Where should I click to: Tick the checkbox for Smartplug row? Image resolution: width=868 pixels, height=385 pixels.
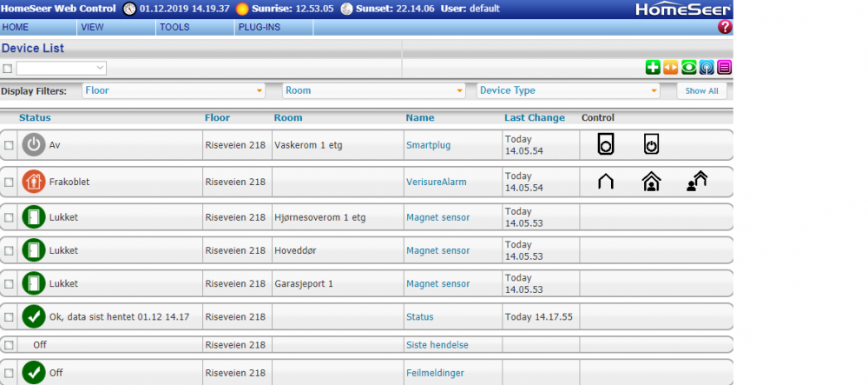(x=9, y=146)
